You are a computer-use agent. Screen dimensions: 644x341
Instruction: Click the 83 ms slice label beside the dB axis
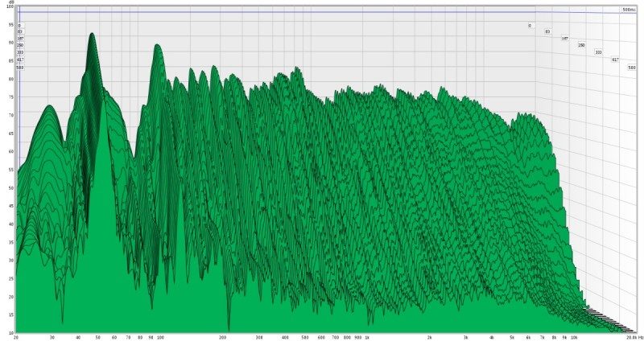tap(19, 31)
